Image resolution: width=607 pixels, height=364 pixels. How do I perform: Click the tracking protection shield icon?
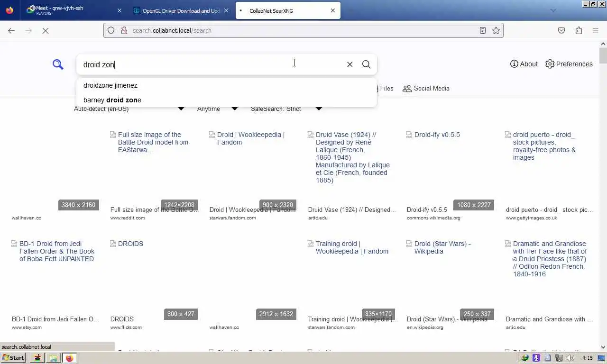click(111, 30)
